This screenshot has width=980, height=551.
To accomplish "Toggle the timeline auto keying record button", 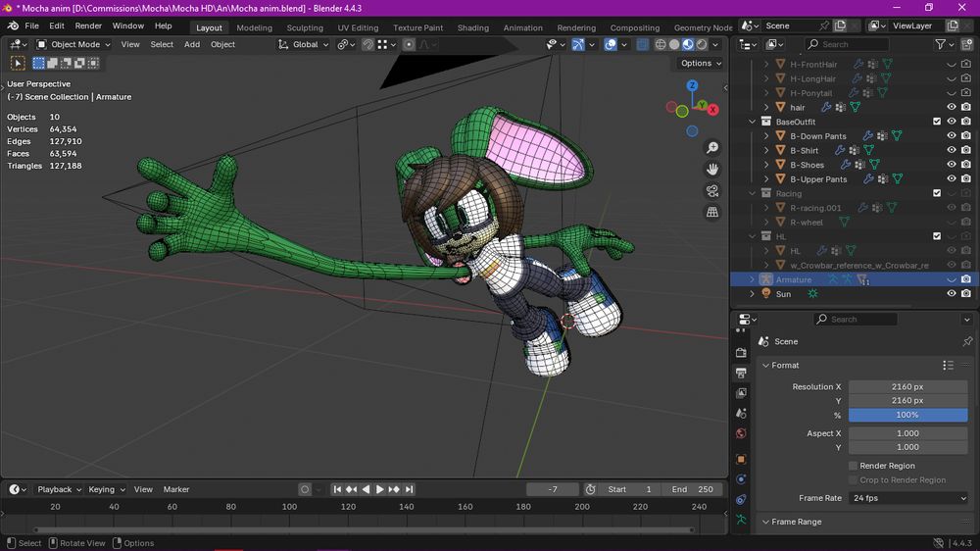I will 305,489.
